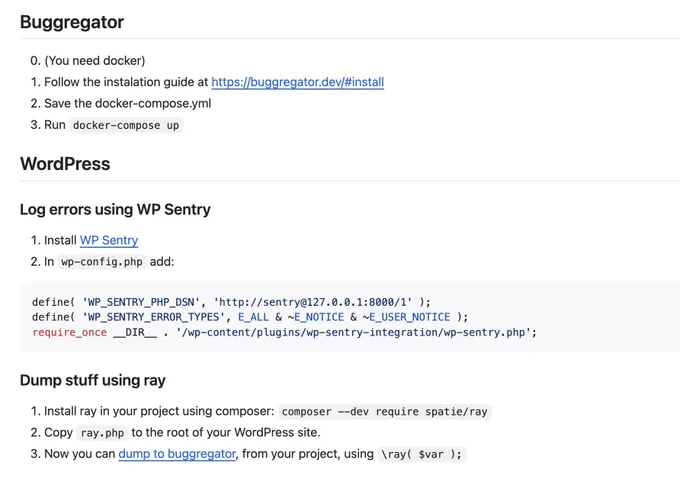Follow the 'dump to buggregator' link
The height and width of the screenshot is (488, 680).
(177, 454)
